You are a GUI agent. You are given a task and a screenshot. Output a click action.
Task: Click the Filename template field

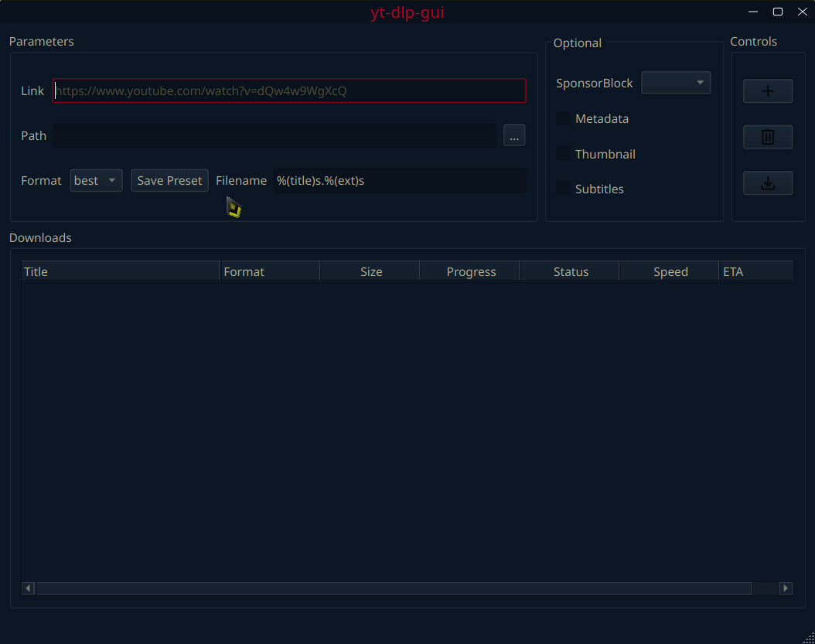pos(399,180)
